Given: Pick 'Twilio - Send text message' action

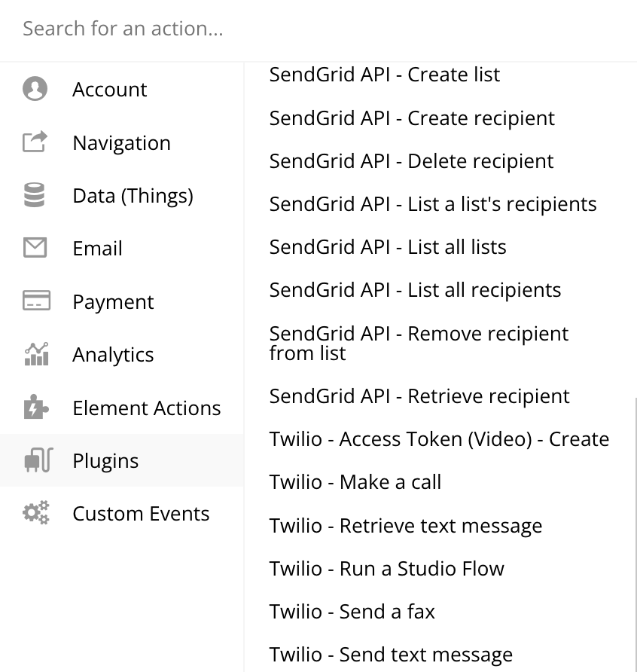Looking at the screenshot, I should pos(391,655).
